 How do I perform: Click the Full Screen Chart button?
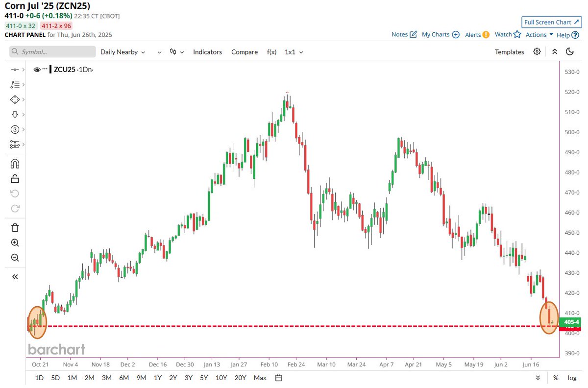pos(551,22)
